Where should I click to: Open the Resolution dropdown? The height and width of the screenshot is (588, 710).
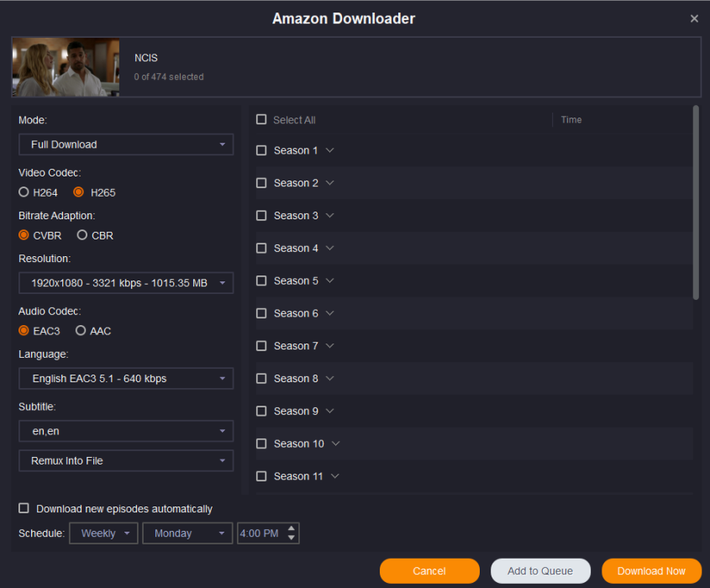coord(126,283)
